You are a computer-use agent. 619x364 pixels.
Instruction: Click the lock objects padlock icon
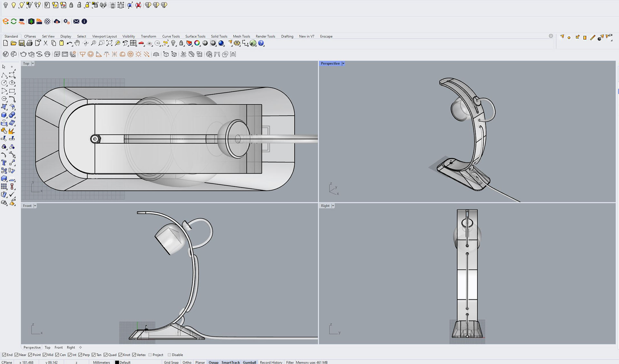181,43
